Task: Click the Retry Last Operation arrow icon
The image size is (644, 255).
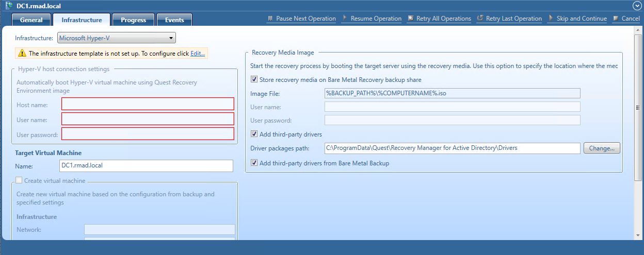Action: (480, 19)
